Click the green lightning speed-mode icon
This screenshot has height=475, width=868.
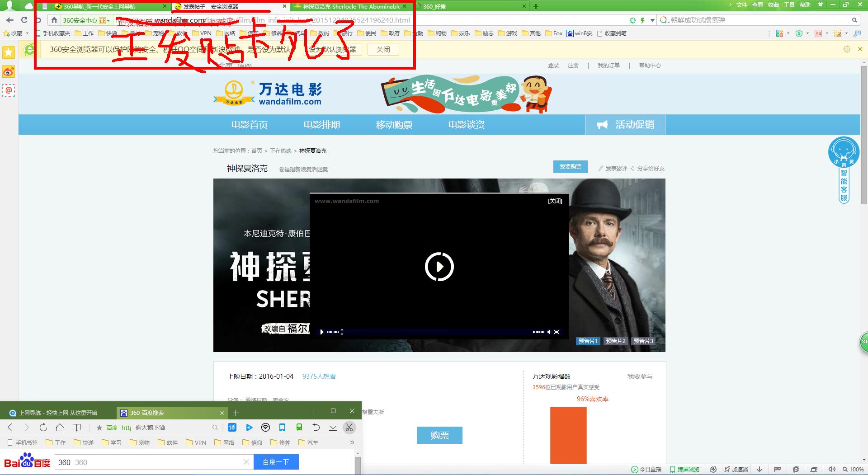(x=642, y=20)
